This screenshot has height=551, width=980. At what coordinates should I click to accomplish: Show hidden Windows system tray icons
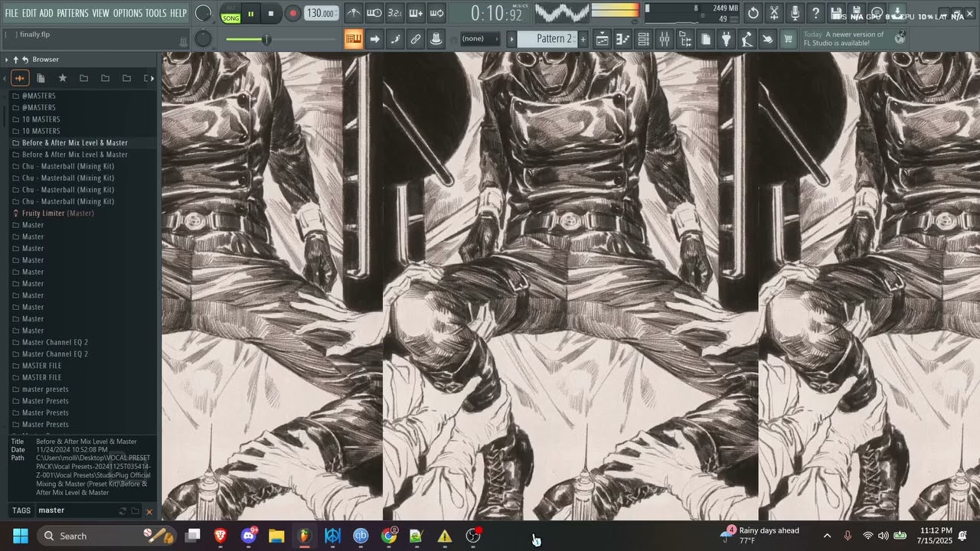(x=827, y=536)
